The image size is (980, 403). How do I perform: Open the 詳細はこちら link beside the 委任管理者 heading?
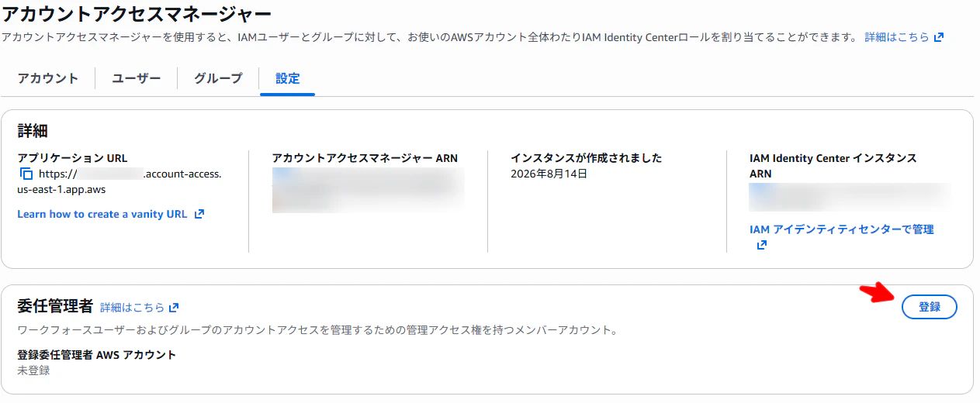132,308
